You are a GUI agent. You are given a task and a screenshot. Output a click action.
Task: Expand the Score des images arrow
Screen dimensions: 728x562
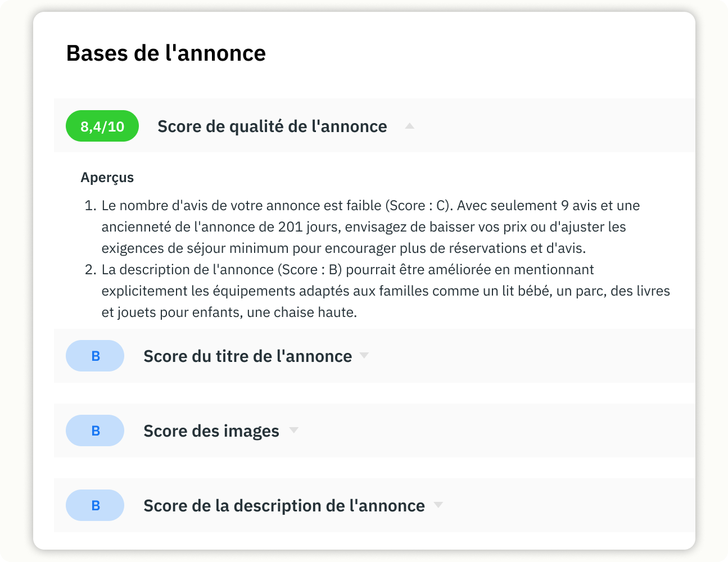click(293, 430)
